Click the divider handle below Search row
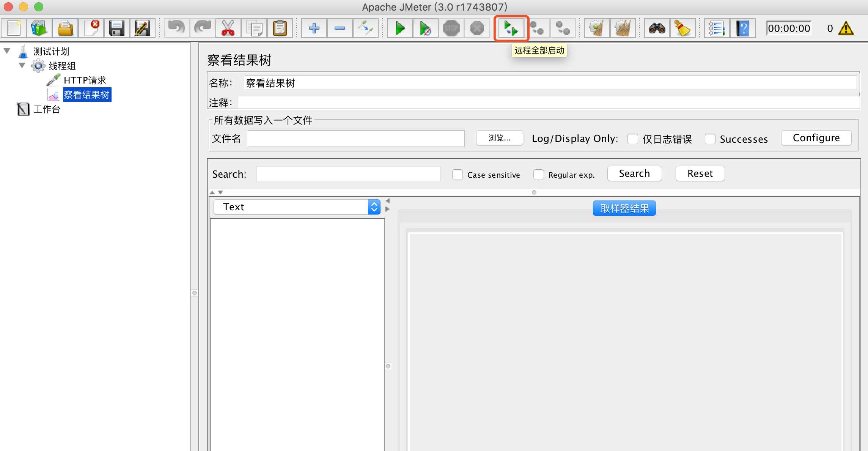The height and width of the screenshot is (451, 868). [534, 192]
